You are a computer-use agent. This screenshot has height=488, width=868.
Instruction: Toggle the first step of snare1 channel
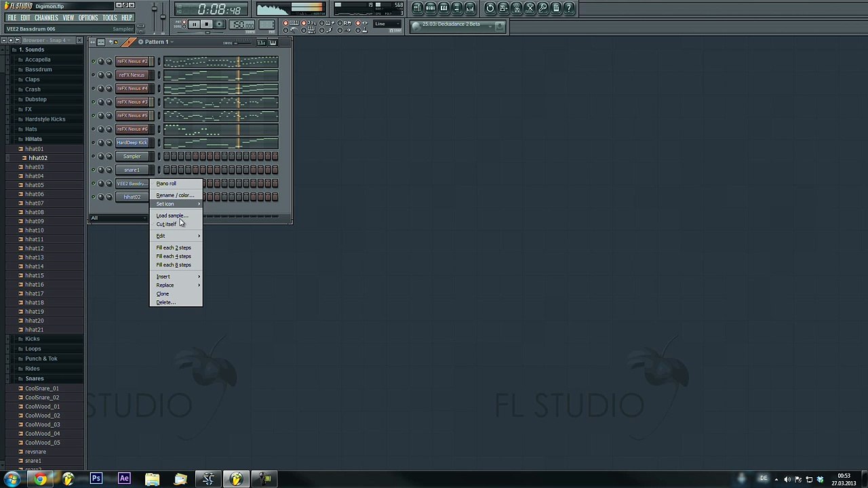click(x=166, y=170)
